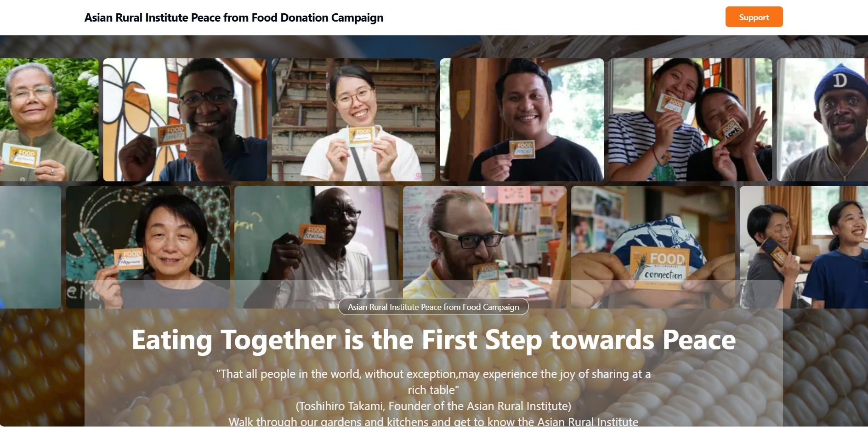Open photo of man by stained glass window
The image size is (868, 427).
(185, 120)
